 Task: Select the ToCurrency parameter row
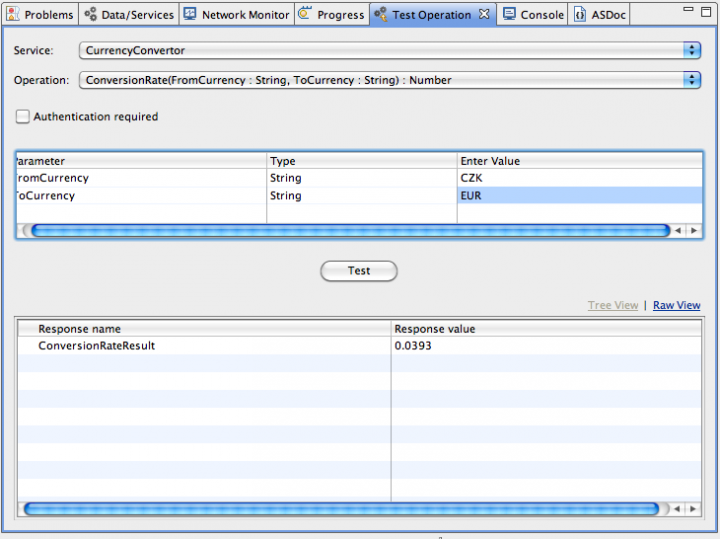coord(359,196)
